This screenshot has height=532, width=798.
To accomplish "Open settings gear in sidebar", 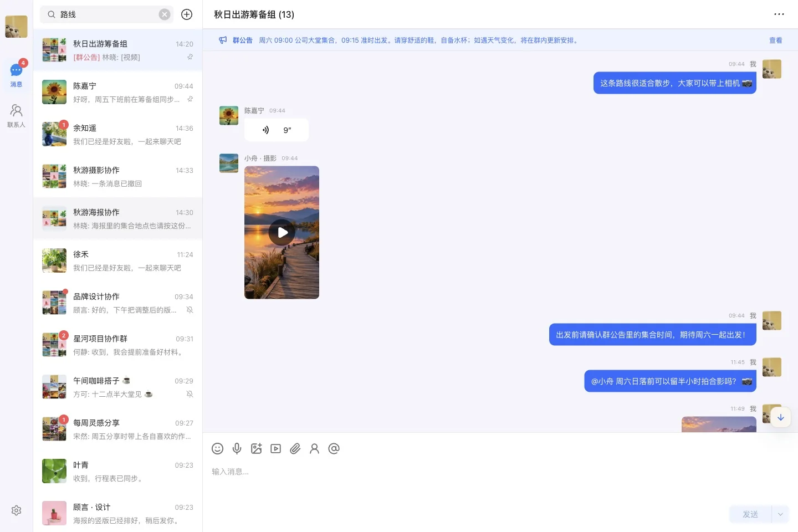I will (x=16, y=510).
